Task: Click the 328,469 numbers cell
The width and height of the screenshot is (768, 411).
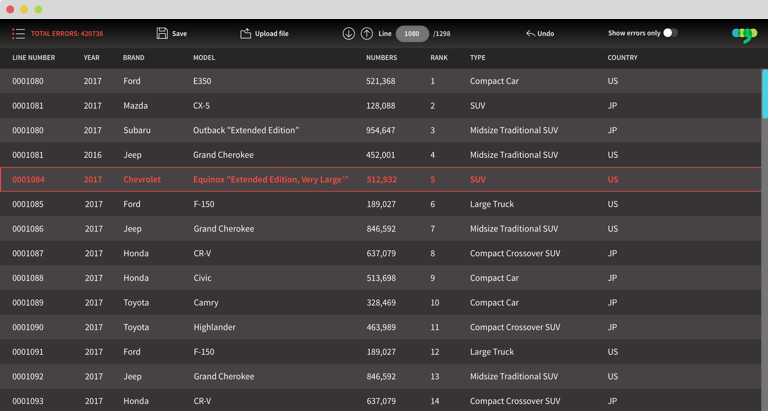Action: (x=381, y=303)
